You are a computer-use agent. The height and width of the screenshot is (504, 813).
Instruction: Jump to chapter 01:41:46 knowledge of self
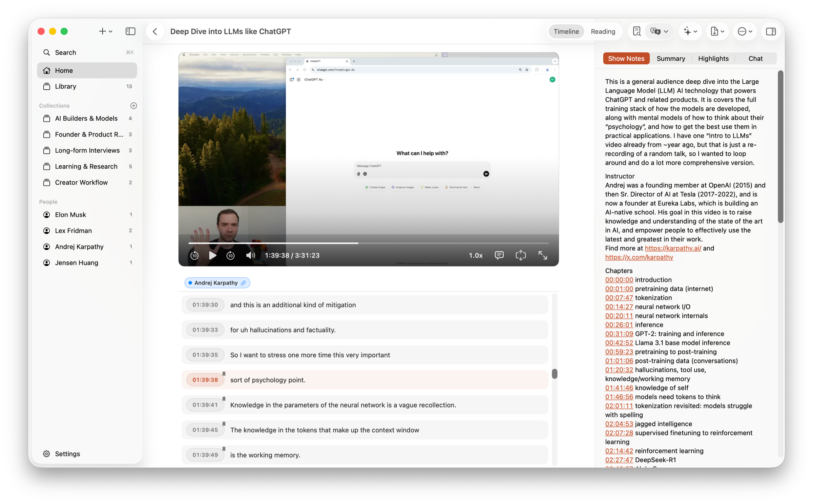pyautogui.click(x=619, y=388)
